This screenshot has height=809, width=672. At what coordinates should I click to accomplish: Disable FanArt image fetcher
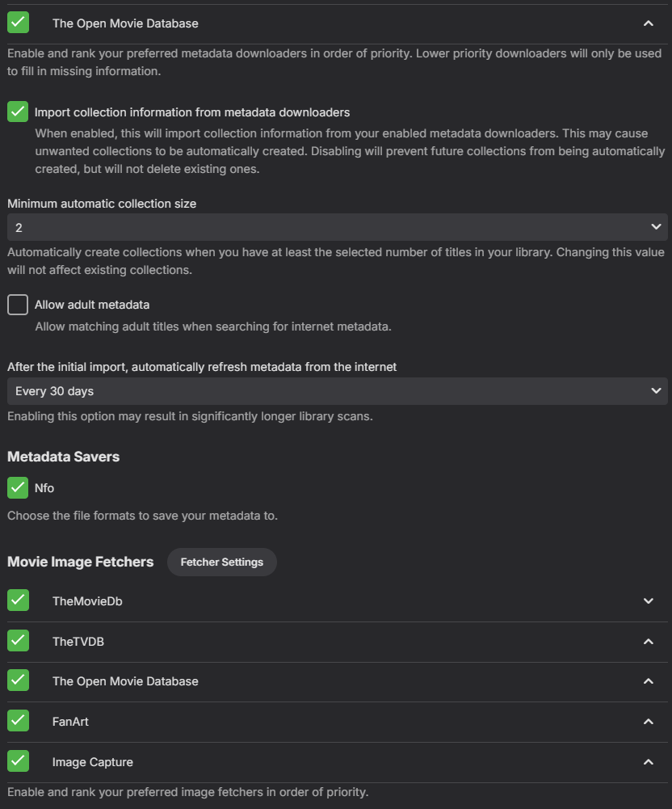coord(18,721)
